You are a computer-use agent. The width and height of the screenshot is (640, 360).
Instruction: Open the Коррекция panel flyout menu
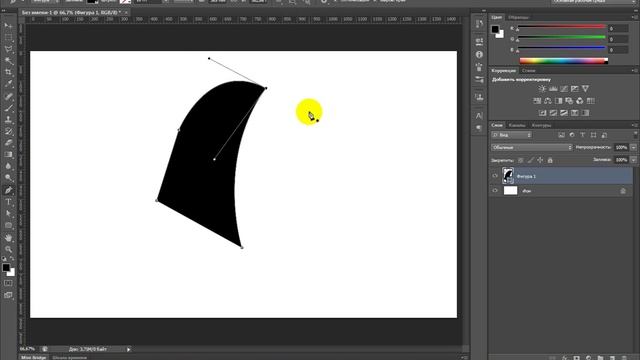(635, 71)
